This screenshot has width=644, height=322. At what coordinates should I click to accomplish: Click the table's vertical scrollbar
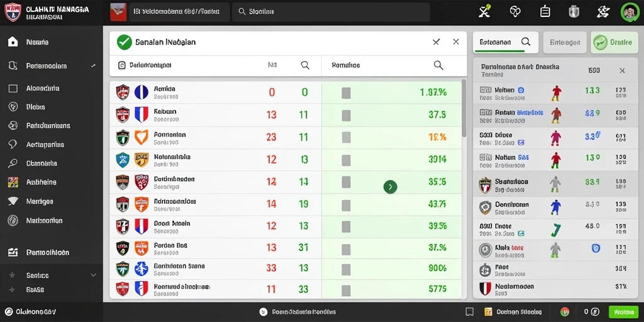[x=464, y=108]
